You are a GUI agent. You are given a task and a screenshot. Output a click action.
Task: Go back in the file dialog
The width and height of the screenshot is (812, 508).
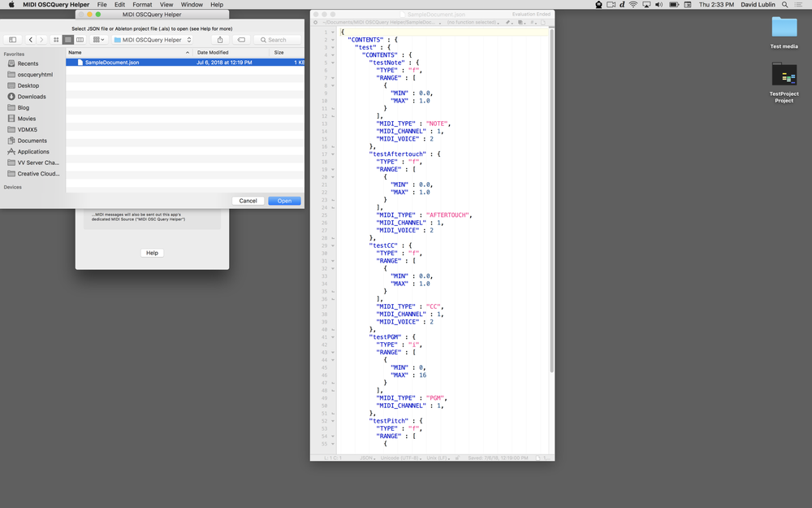(x=31, y=40)
